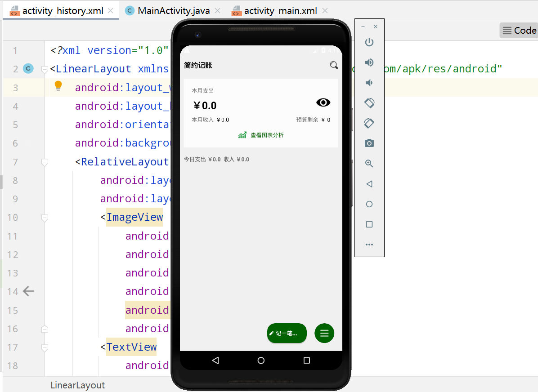The height and width of the screenshot is (392, 538).
Task: Click android:backgro attribute on line 6
Action: (122, 143)
